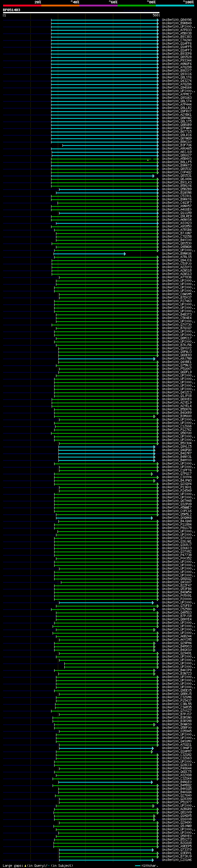Viewport: 197px width, 868px height.
Task: Select hit label UniRef100_A3IH23
Action: [x=177, y=223]
